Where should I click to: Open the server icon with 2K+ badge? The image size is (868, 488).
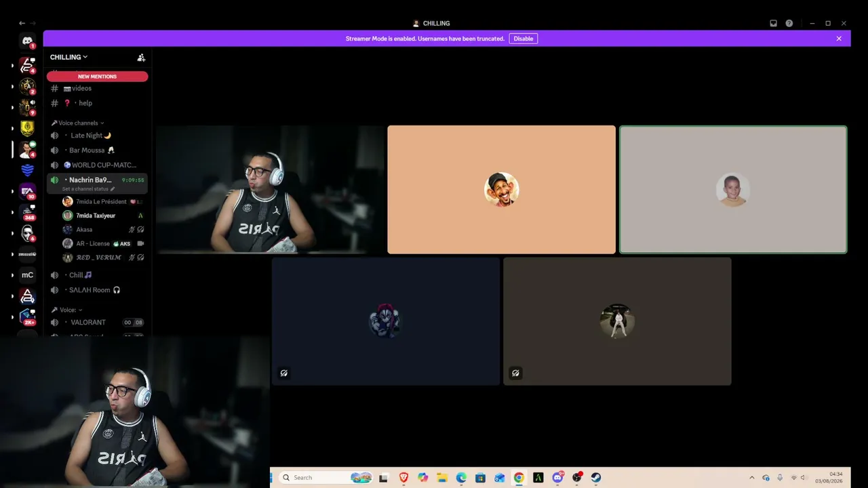[27, 317]
